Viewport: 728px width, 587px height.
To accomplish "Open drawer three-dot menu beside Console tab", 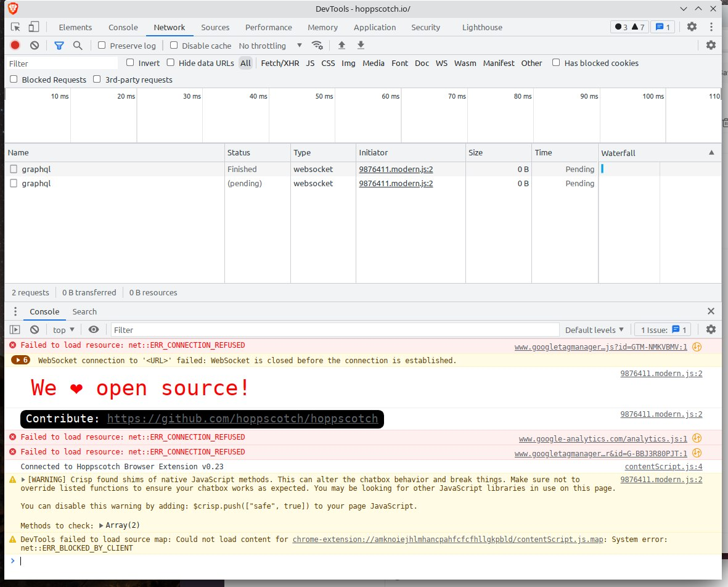I will [x=15, y=311].
